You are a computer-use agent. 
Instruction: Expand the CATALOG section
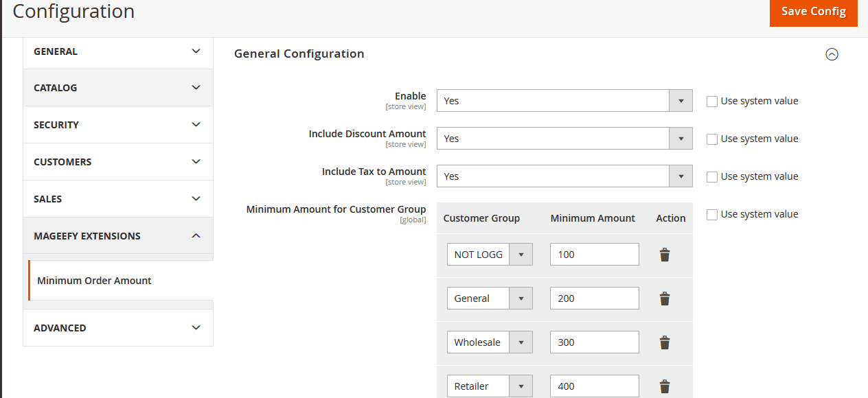[x=117, y=87]
